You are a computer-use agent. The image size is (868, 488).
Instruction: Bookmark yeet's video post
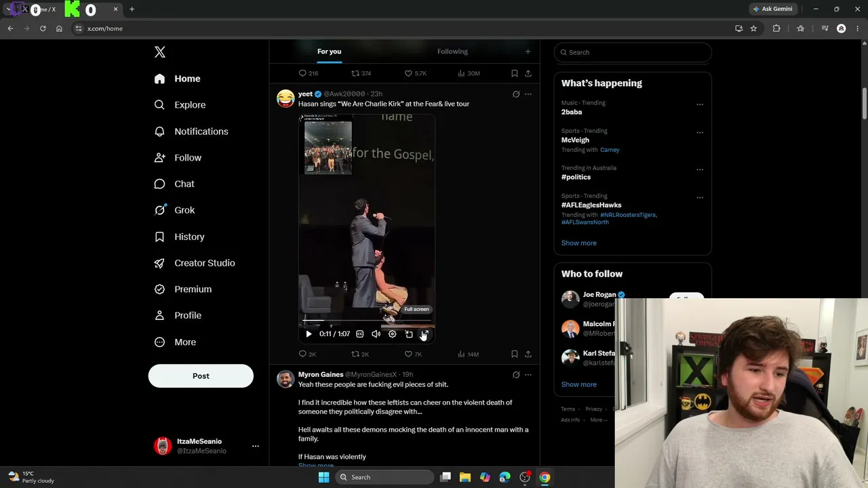pyautogui.click(x=515, y=354)
